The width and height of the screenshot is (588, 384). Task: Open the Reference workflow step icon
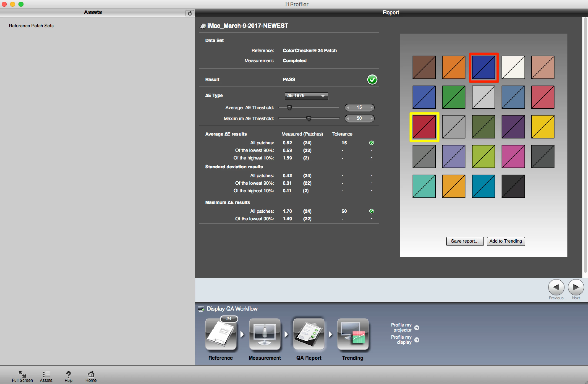click(221, 334)
